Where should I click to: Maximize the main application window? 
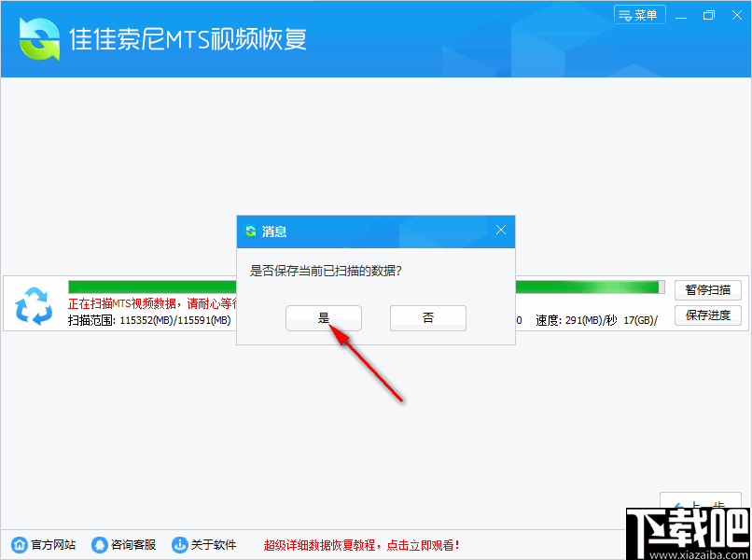[709, 16]
